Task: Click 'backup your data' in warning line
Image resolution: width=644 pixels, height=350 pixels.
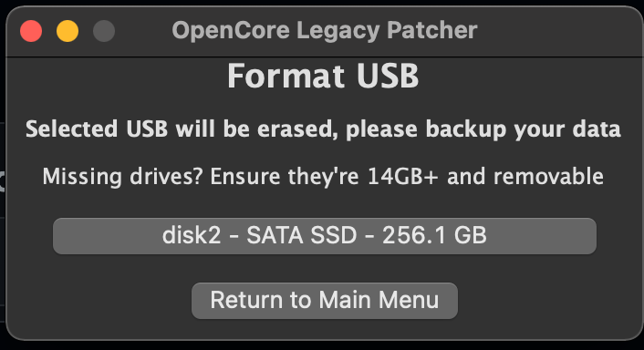Action: (x=524, y=129)
